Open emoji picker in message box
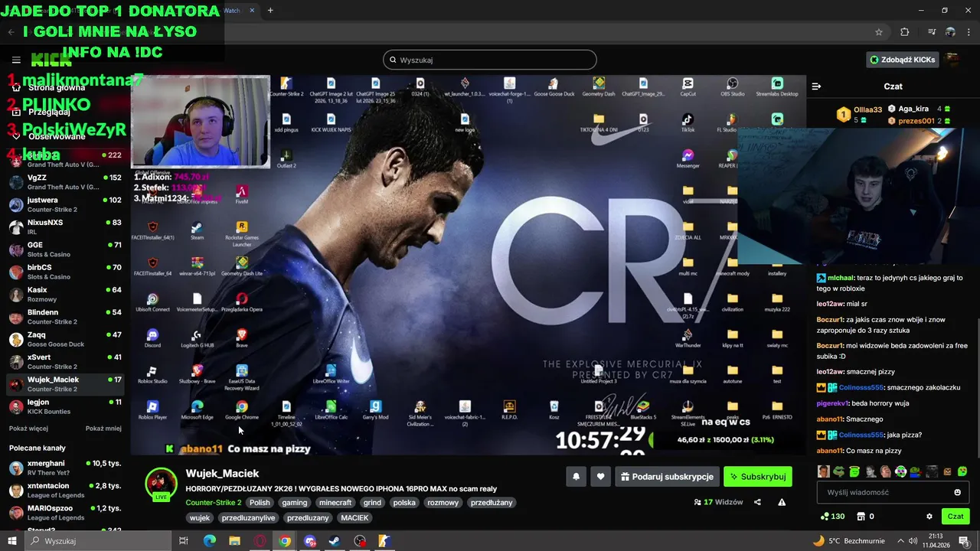The width and height of the screenshot is (980, 551). point(957,492)
